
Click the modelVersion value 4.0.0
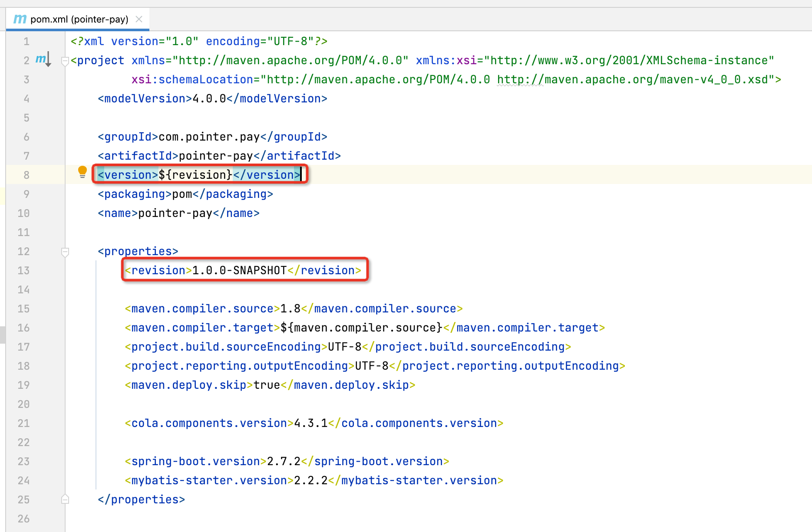click(210, 99)
